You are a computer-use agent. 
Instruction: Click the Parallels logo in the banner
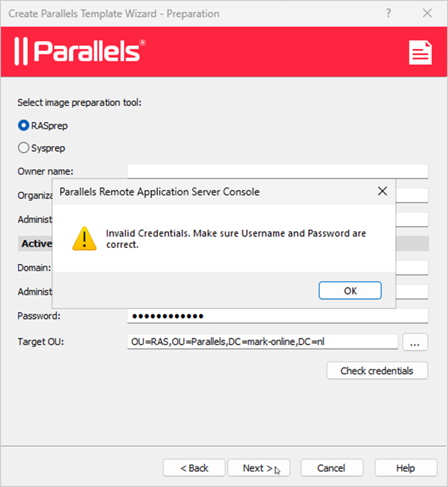coord(80,52)
